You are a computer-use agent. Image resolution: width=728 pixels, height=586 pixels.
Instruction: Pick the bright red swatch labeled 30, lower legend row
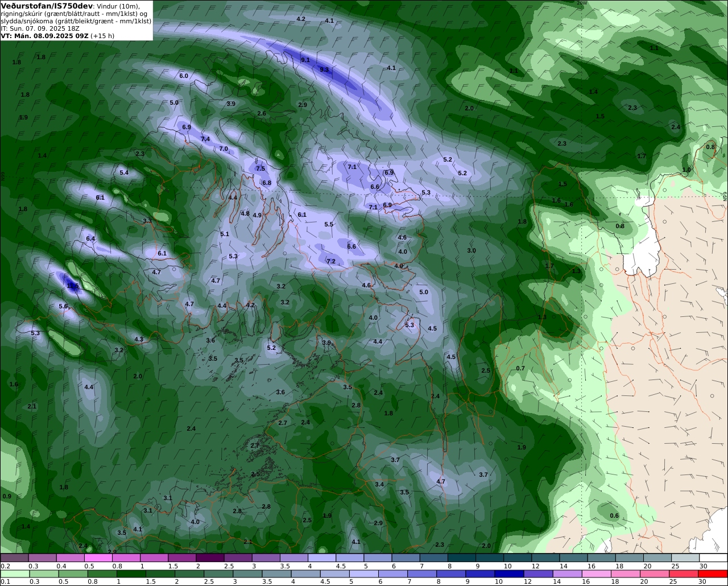(713, 573)
